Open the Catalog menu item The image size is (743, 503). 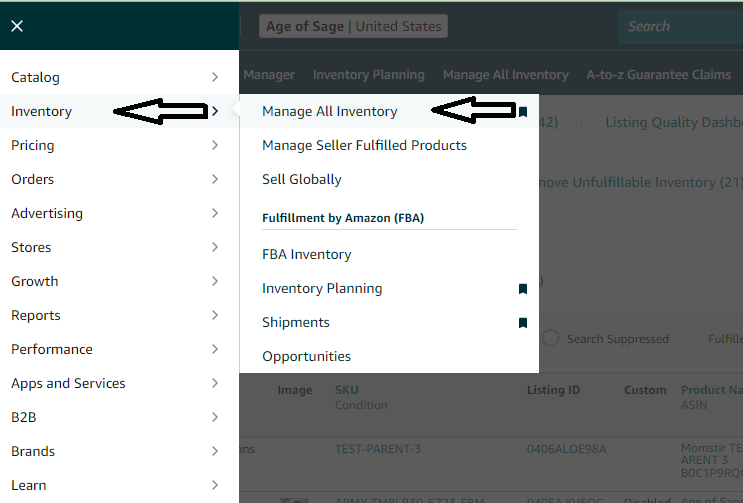pos(119,77)
